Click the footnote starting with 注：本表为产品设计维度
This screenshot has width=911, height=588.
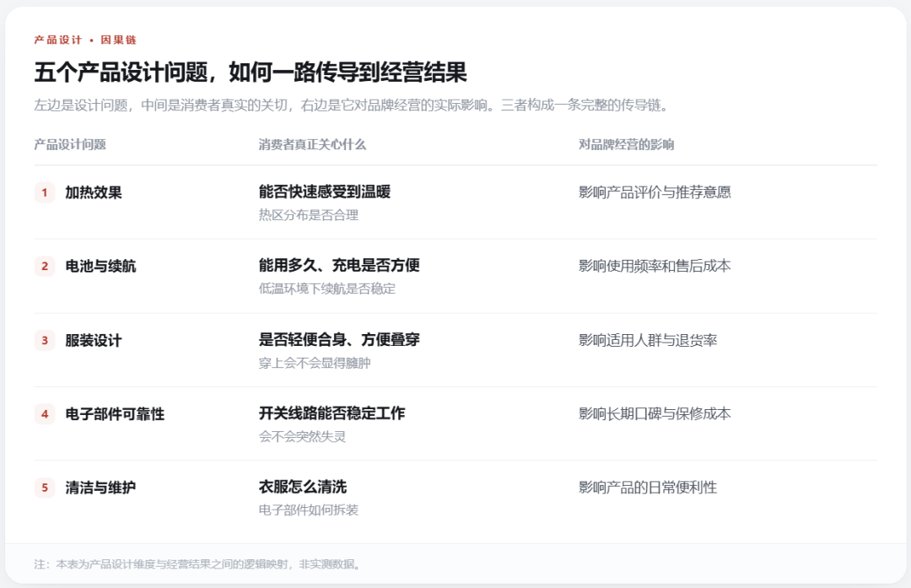click(x=198, y=564)
